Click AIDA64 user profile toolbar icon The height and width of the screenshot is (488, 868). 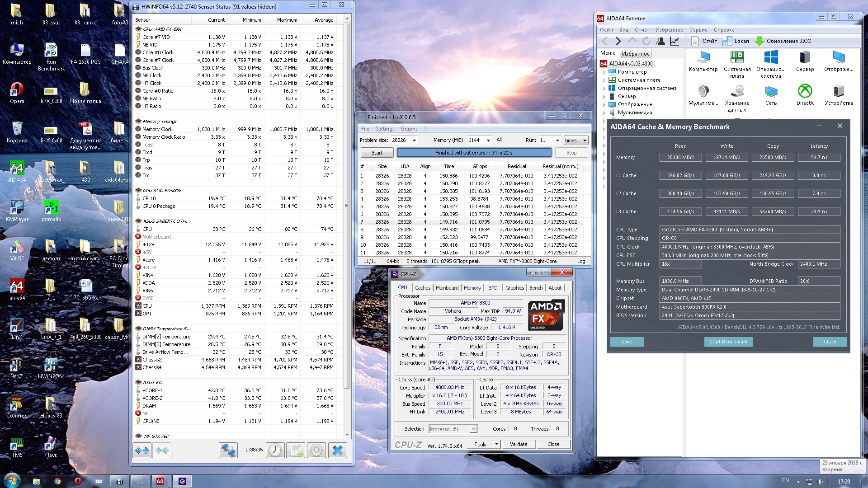click(660, 41)
